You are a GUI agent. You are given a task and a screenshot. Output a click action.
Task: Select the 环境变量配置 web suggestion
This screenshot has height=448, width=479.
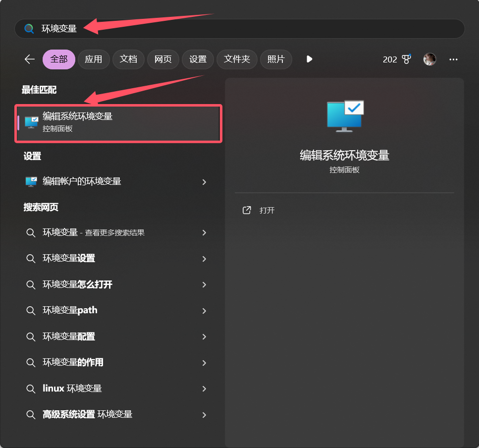coord(116,337)
